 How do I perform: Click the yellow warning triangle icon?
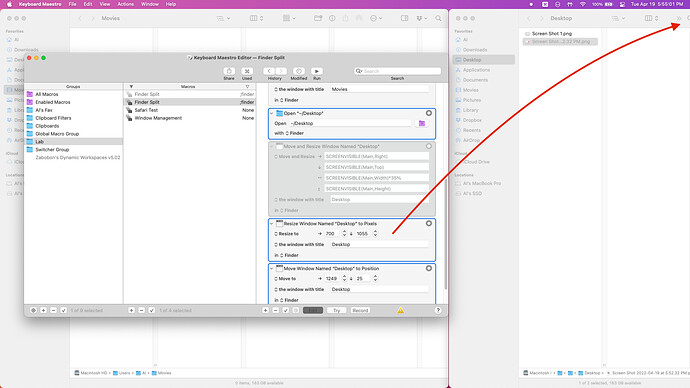[400, 311]
